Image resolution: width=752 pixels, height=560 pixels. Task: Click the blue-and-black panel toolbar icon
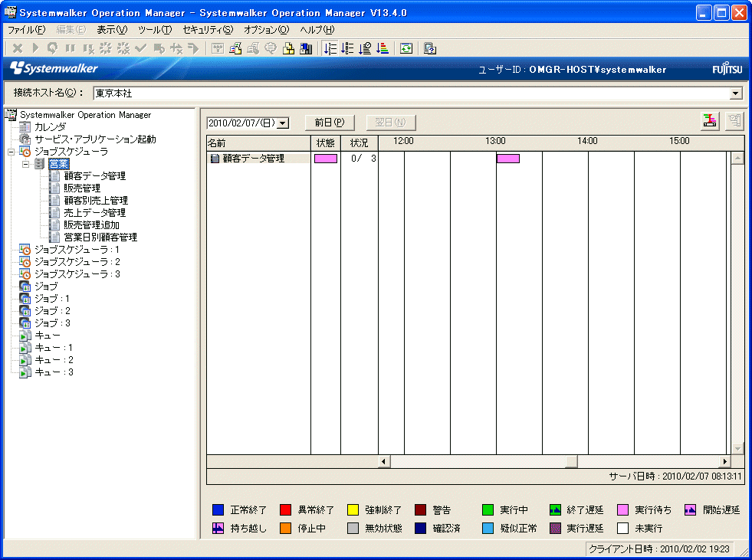pyautogui.click(x=306, y=48)
